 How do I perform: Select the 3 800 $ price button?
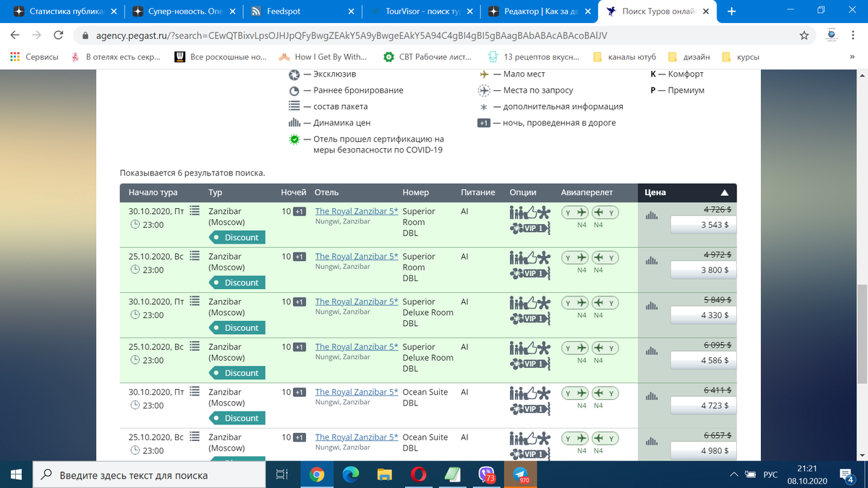[x=704, y=270]
